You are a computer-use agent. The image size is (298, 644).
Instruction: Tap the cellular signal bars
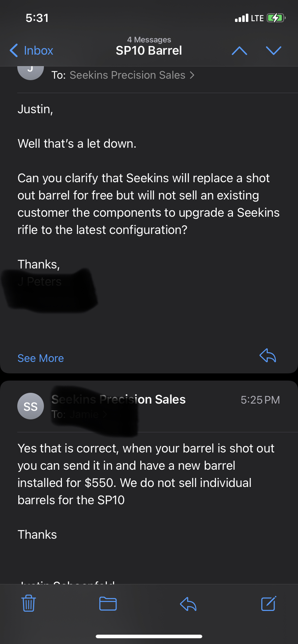pos(241,18)
